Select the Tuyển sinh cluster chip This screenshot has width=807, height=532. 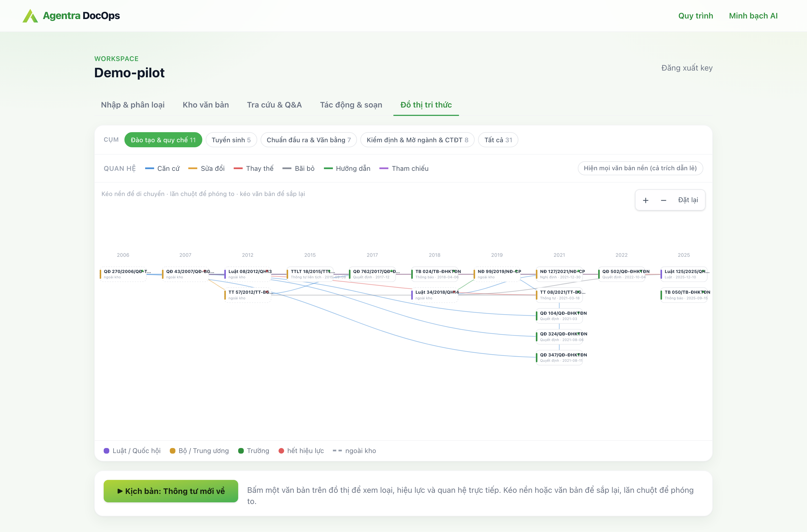tap(231, 140)
